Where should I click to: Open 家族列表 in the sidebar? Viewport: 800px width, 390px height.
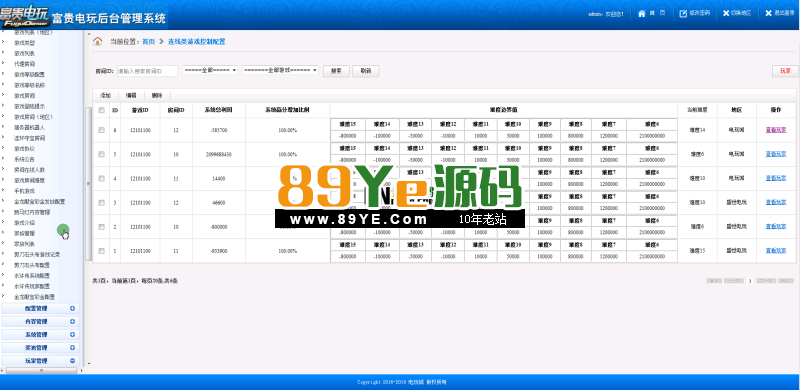pyautogui.click(x=24, y=243)
